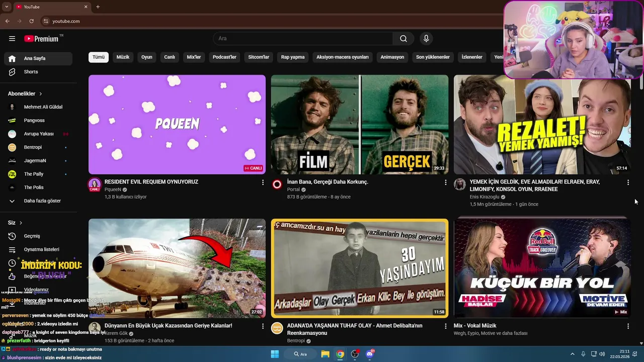
Task: Select the Animasyon filter chip
Action: [x=392, y=57]
